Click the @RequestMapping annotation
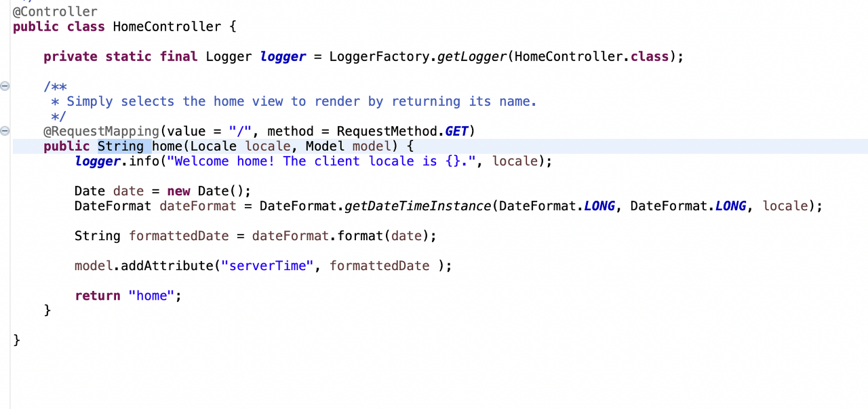 point(101,131)
